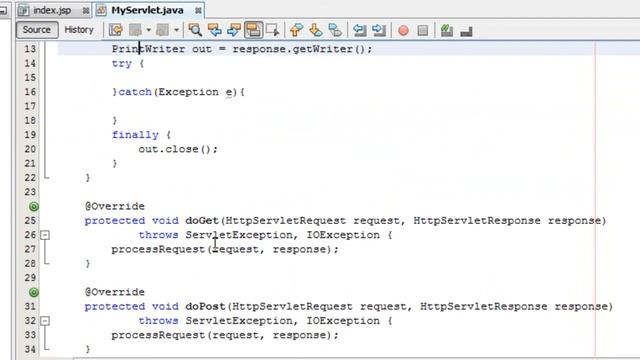Viewport: 640px width, 360px height.
Task: Click the processRequest fold end marker on line 22
Action: coord(47,177)
